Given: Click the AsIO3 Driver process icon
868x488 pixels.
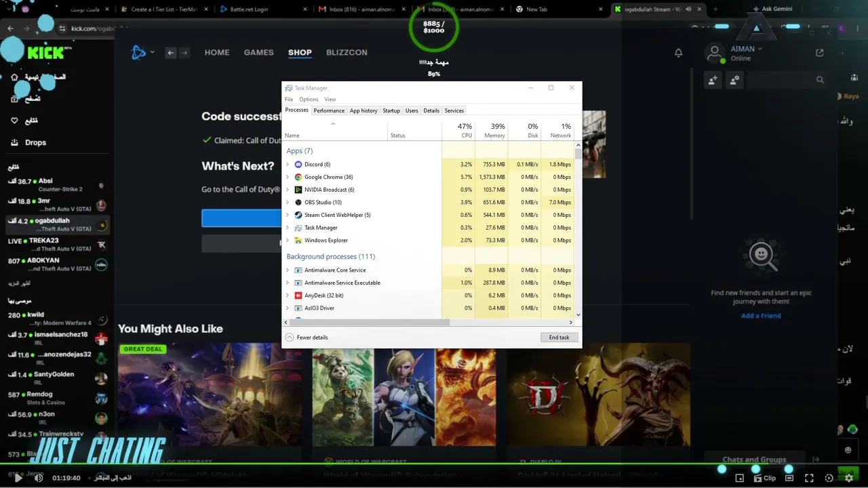Looking at the screenshot, I should pos(298,308).
